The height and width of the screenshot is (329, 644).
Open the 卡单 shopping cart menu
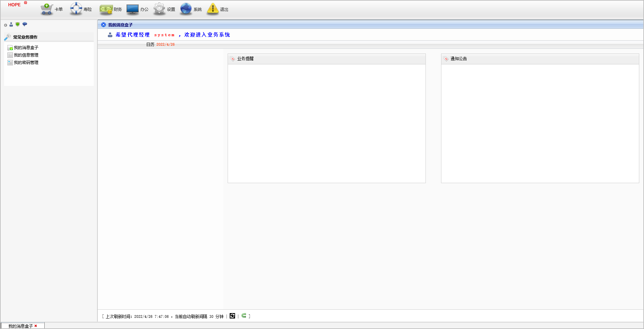(51, 9)
